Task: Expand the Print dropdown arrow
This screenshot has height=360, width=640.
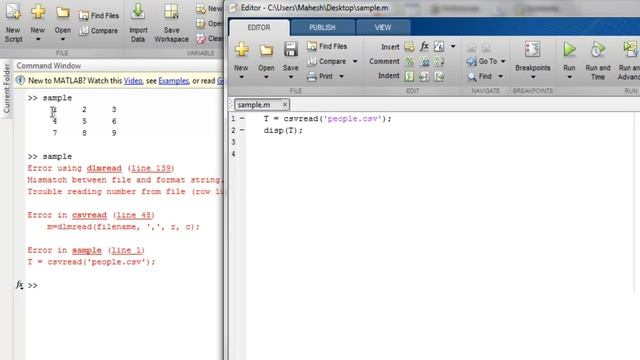Action: (342, 76)
